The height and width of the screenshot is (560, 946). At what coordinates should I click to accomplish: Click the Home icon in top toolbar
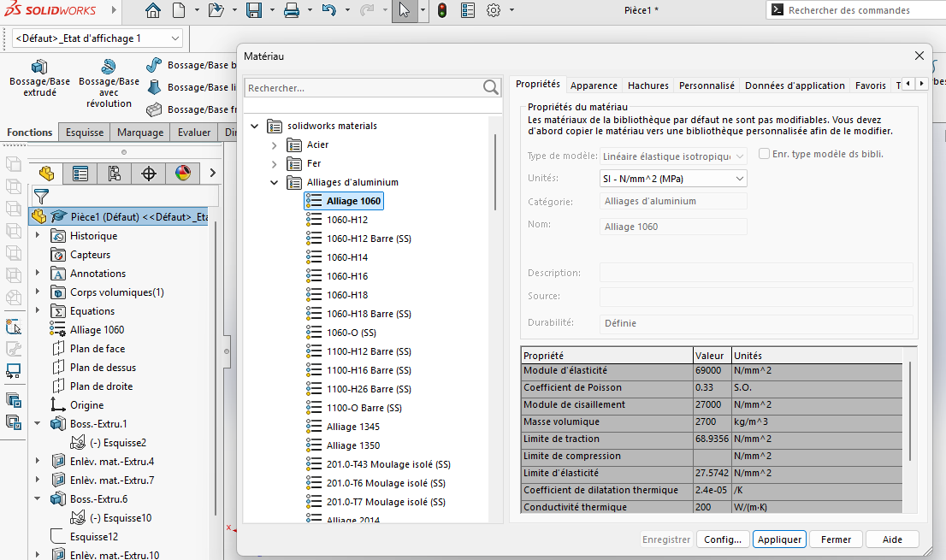coord(153,10)
